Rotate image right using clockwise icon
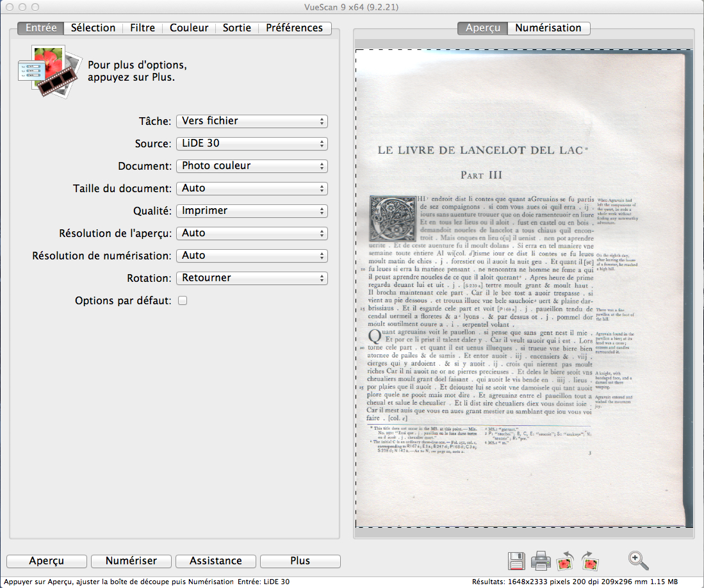This screenshot has height=588, width=704. click(x=589, y=561)
